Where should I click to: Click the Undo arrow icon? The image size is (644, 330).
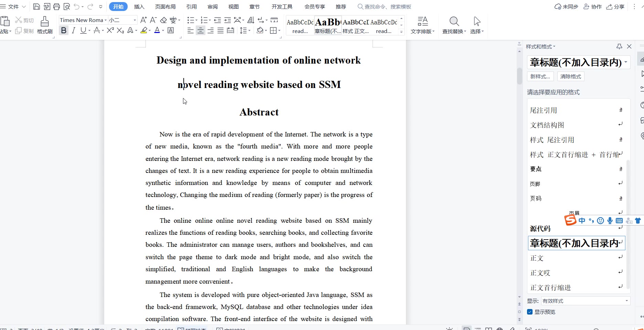click(x=77, y=7)
